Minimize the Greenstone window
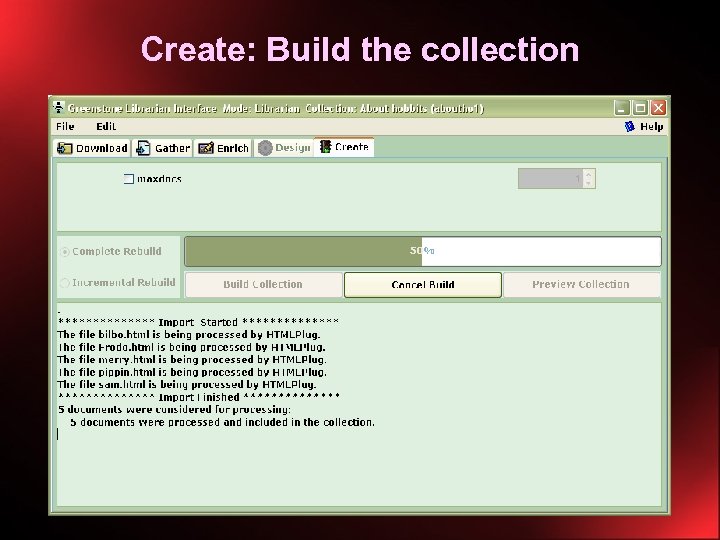Viewport: 720px width, 540px height. (621, 108)
